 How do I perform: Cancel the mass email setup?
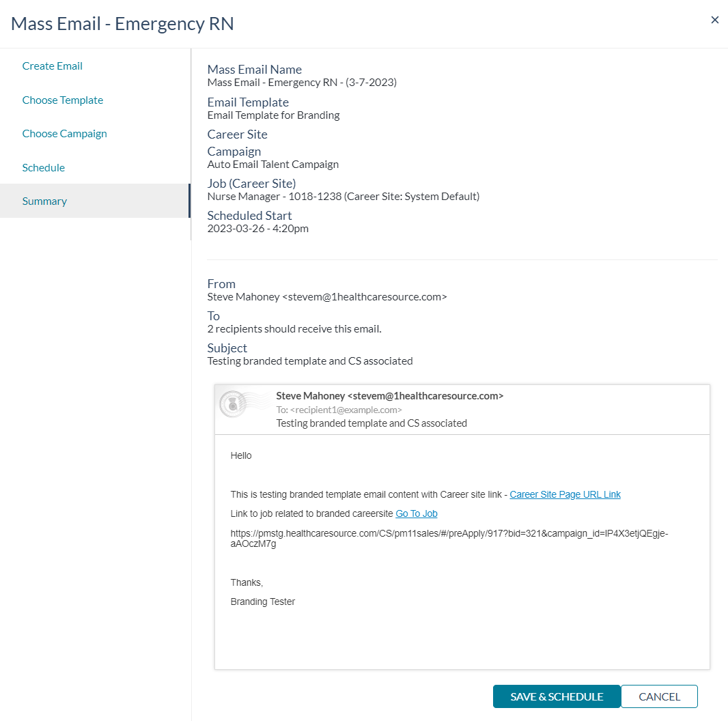659,696
